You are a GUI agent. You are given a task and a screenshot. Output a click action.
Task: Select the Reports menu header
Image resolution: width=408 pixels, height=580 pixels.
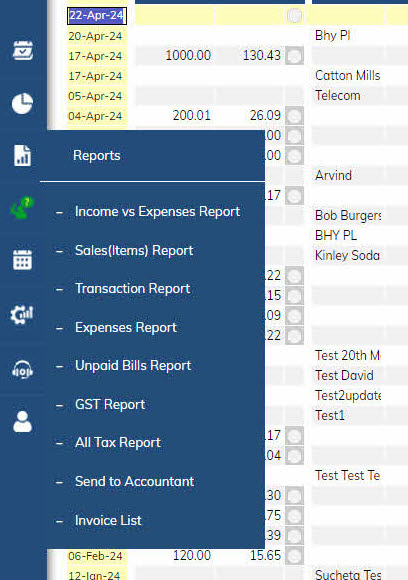pos(97,156)
